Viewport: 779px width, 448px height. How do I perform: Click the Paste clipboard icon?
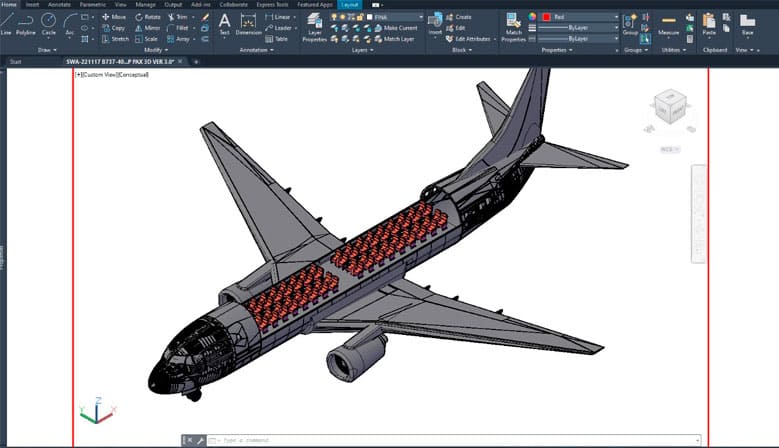coord(709,23)
